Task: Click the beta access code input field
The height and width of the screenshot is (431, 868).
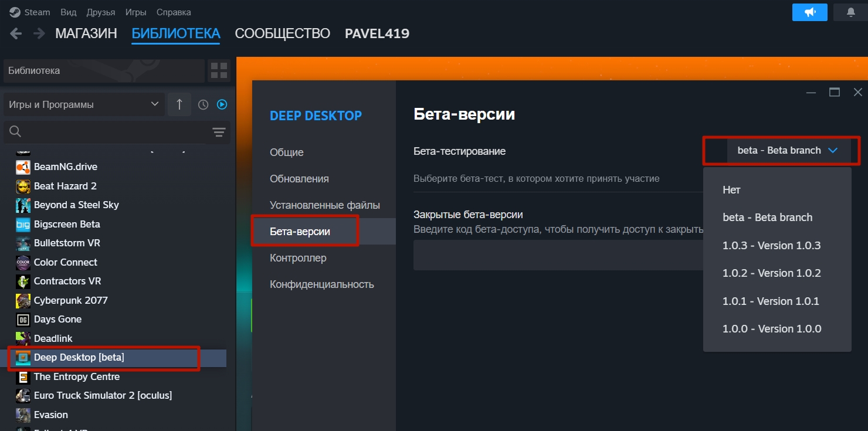Action: pyautogui.click(x=558, y=255)
